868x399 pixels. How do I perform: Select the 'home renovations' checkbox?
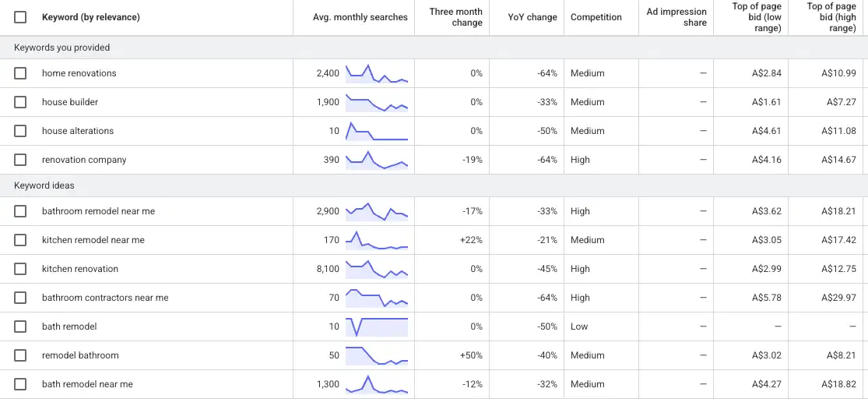click(20, 73)
